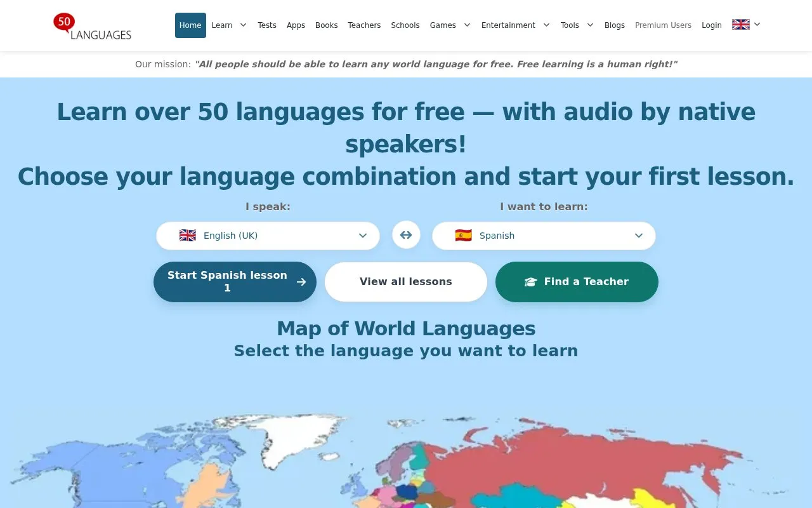The width and height of the screenshot is (812, 508).
Task: Click the 'I want to learn:' label
Action: (x=544, y=206)
